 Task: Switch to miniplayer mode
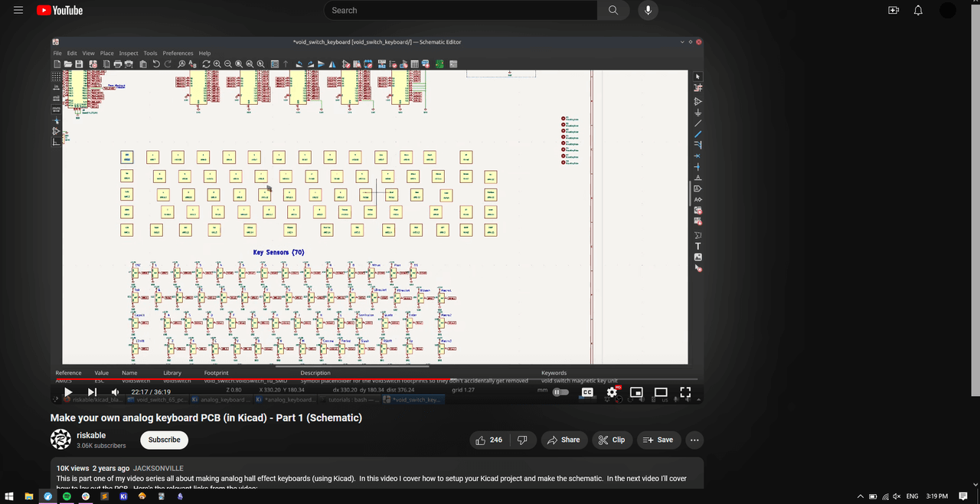(636, 392)
